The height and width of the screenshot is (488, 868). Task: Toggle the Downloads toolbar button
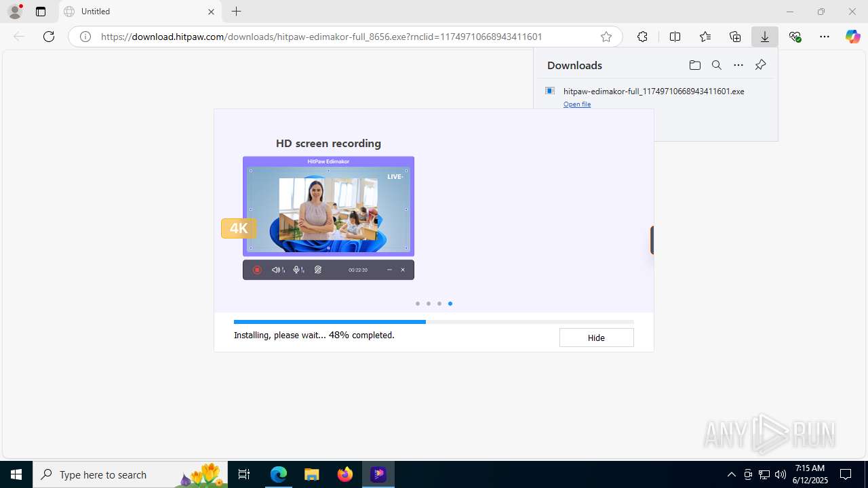tap(765, 37)
